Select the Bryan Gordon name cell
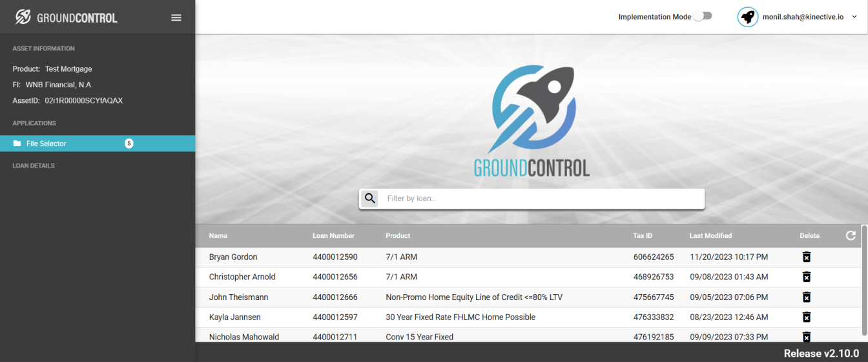The height and width of the screenshot is (362, 868). click(233, 257)
